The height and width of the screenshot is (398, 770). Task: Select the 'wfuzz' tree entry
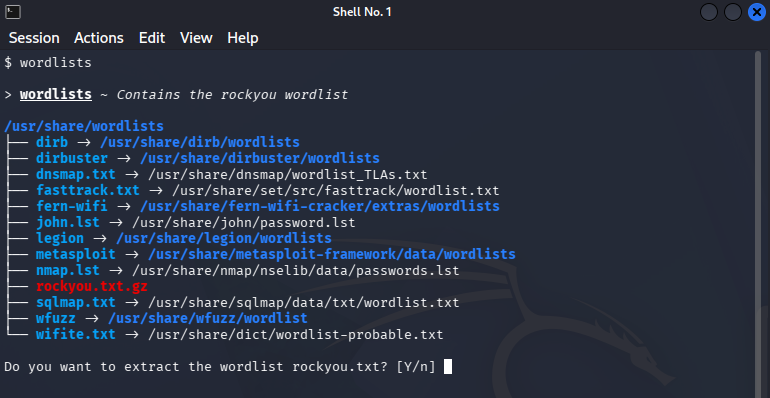55,318
